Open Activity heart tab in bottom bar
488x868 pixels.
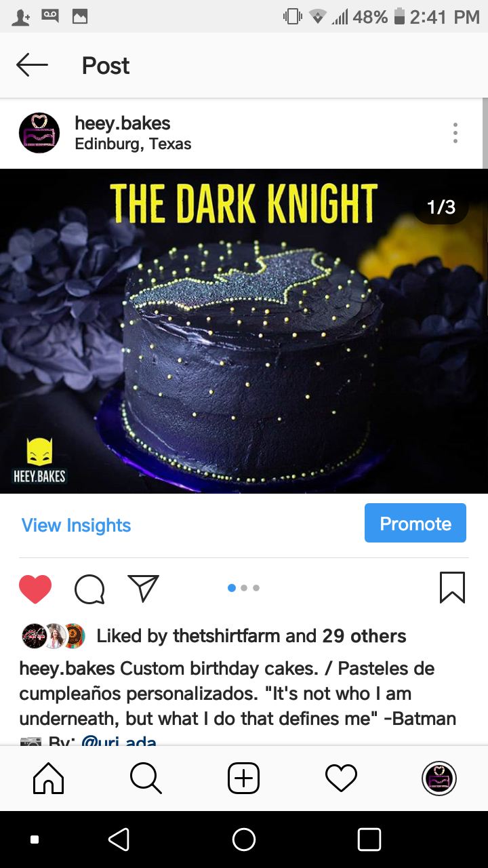pyautogui.click(x=341, y=778)
